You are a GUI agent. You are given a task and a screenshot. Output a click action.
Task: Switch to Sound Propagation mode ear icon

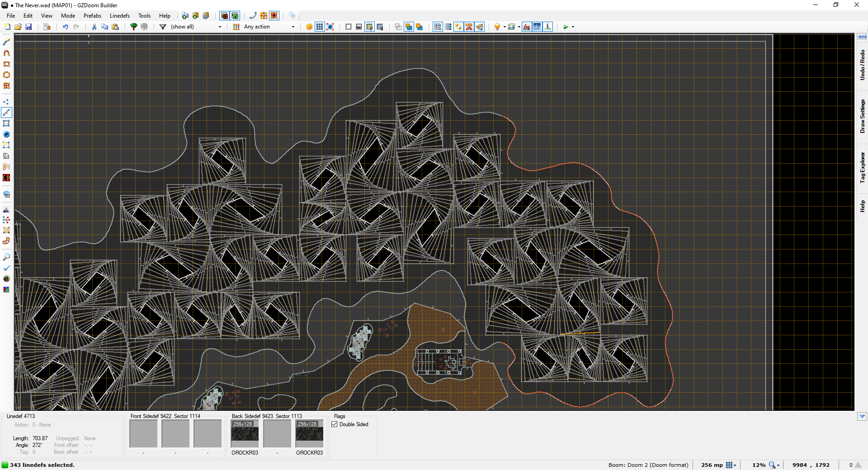6,167
